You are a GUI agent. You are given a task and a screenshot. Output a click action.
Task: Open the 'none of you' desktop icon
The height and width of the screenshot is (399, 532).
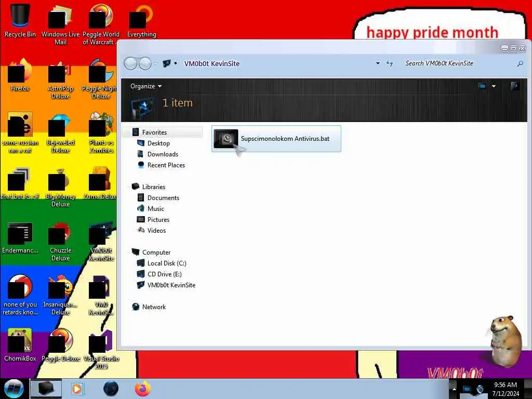pyautogui.click(x=20, y=295)
